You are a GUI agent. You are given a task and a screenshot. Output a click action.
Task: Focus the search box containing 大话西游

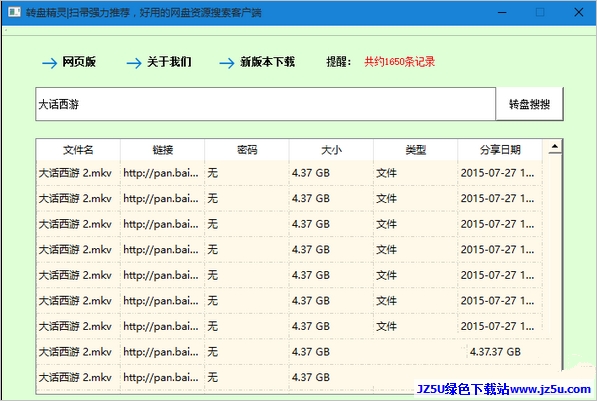coord(266,104)
